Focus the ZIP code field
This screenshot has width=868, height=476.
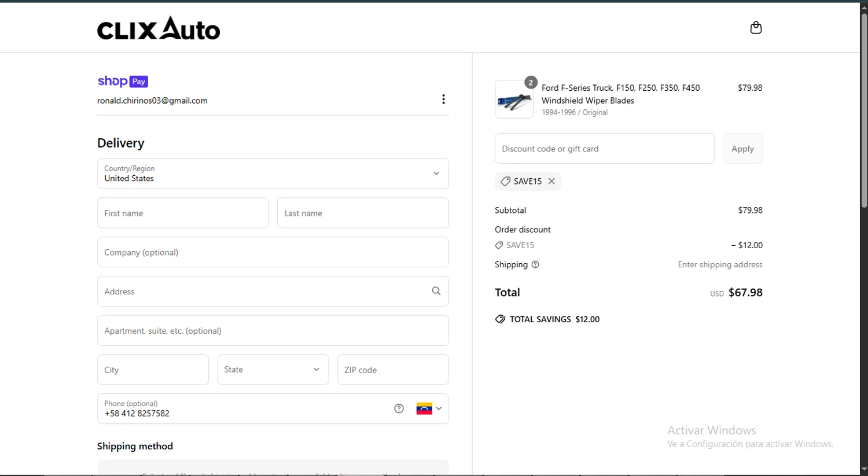coord(393,370)
